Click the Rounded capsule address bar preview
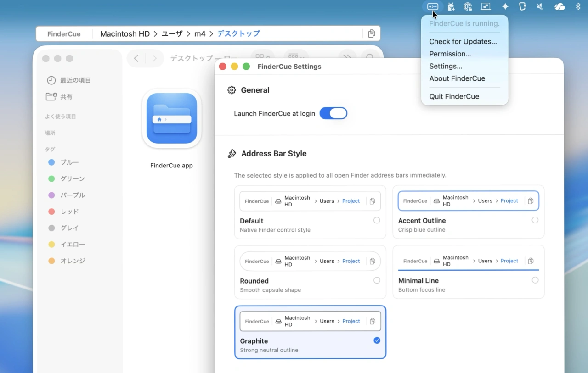This screenshot has height=373, width=588. (x=310, y=261)
